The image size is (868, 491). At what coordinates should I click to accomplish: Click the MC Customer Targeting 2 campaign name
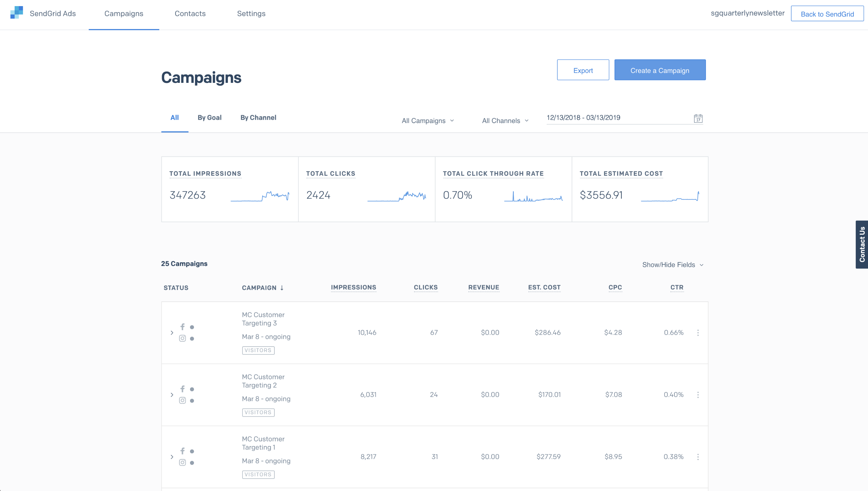263,381
